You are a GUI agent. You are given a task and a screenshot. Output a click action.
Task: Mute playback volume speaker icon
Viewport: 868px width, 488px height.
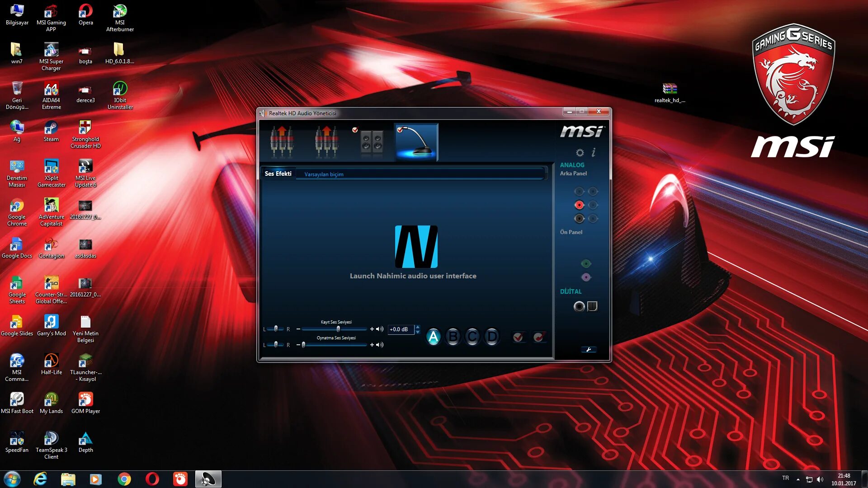380,345
